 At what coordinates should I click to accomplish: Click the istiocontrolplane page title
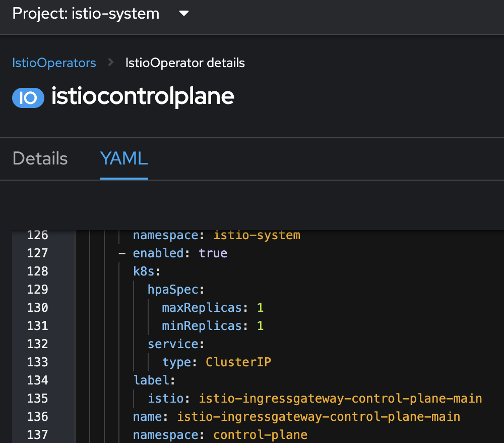[x=143, y=96]
